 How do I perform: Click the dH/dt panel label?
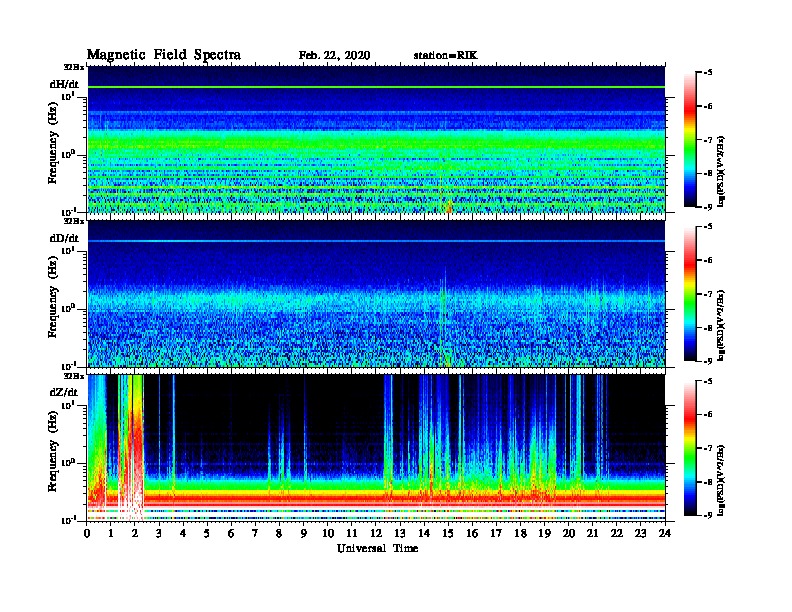coord(64,84)
